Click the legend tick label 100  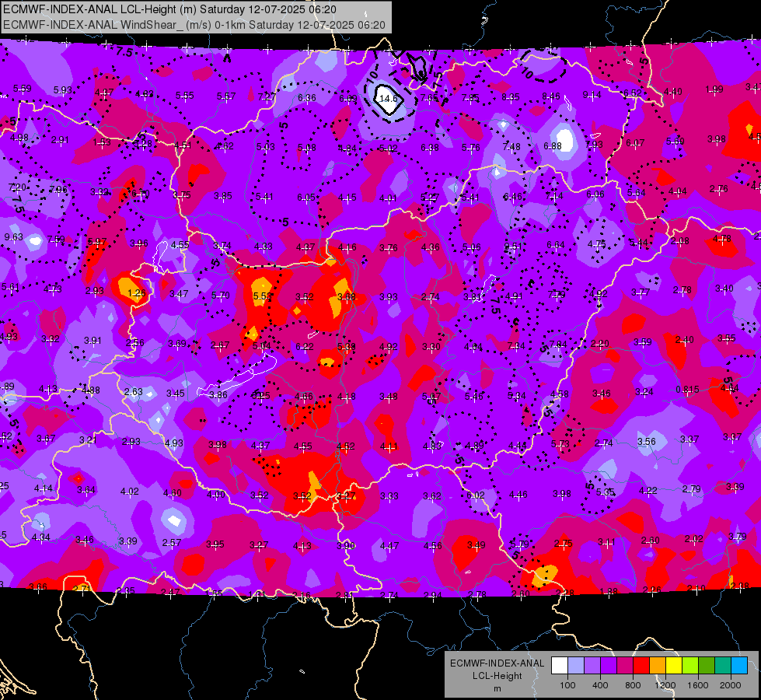click(x=567, y=685)
